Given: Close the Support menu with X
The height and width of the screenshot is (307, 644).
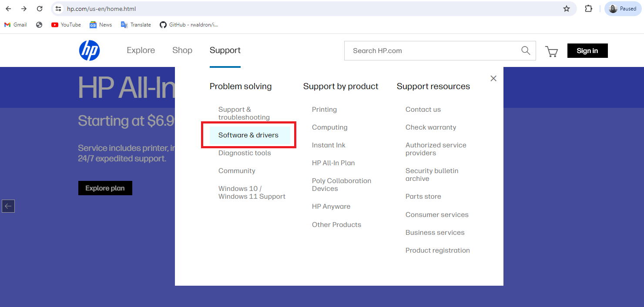Looking at the screenshot, I should 493,78.
